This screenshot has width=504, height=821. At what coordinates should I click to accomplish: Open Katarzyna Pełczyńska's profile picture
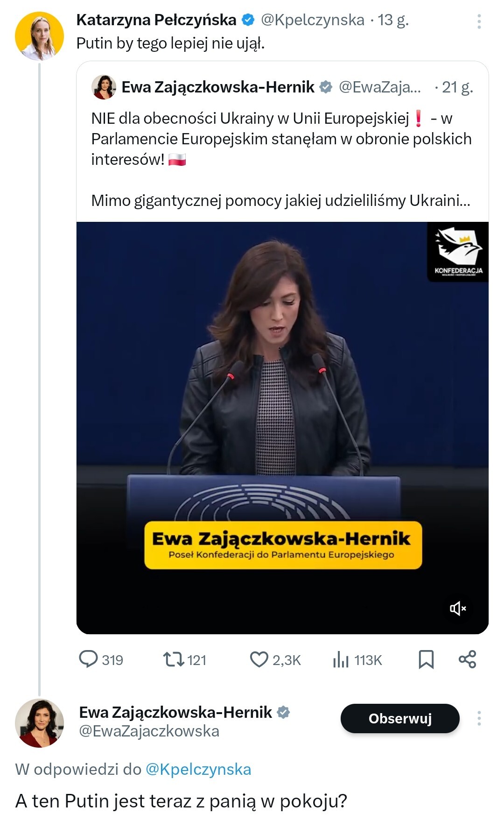coord(39,36)
